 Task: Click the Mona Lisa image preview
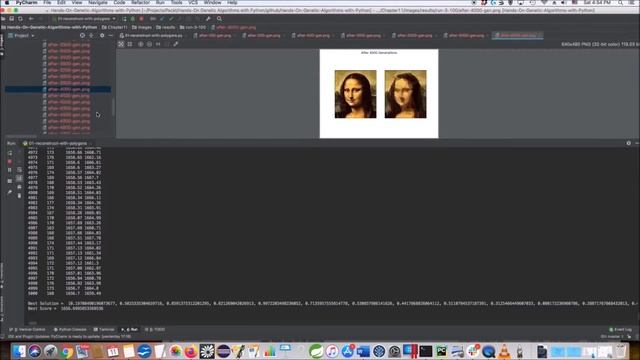(x=379, y=93)
